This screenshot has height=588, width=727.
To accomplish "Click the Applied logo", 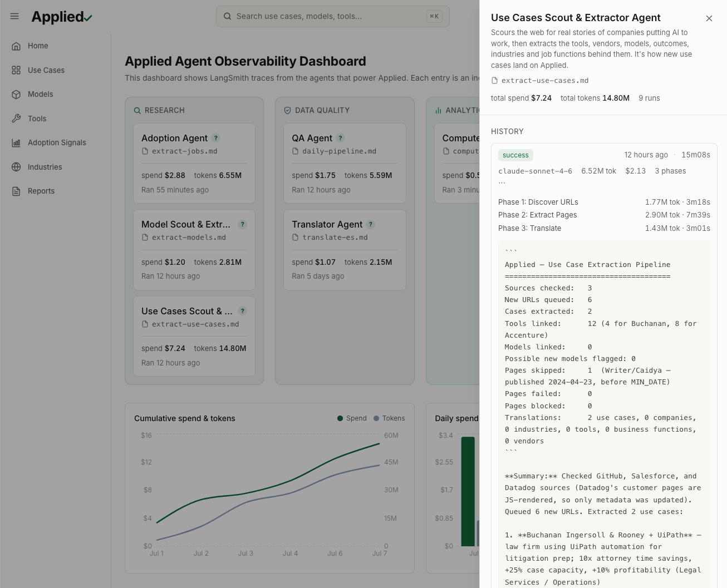I will coord(62,17).
